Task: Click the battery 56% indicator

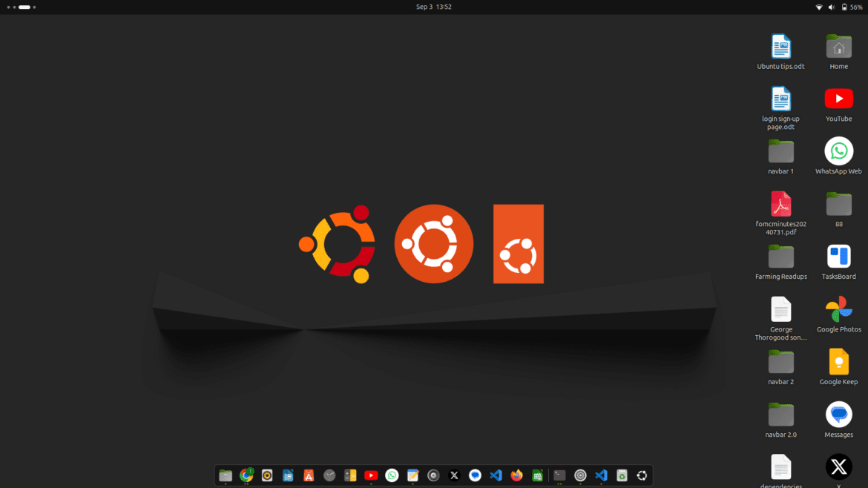Action: tap(852, 7)
